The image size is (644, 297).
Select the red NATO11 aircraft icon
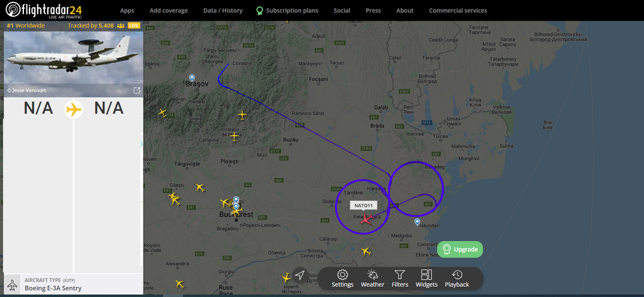point(366,220)
